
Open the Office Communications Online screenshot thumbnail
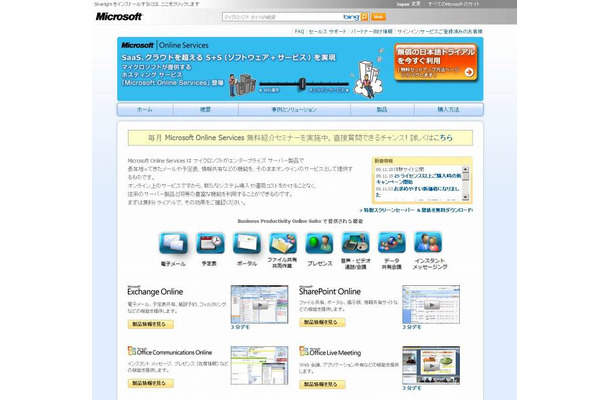[259, 365]
